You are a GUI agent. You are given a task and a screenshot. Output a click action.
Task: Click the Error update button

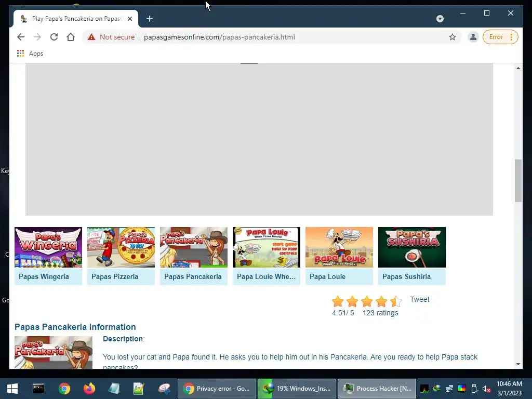click(496, 37)
